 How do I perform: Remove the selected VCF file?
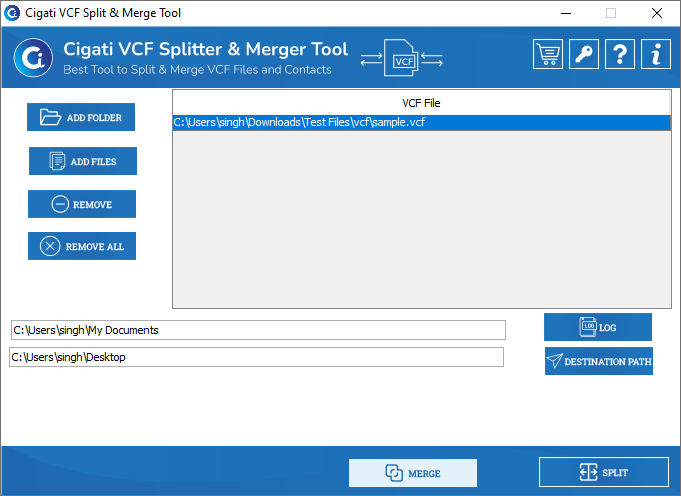pos(82,204)
